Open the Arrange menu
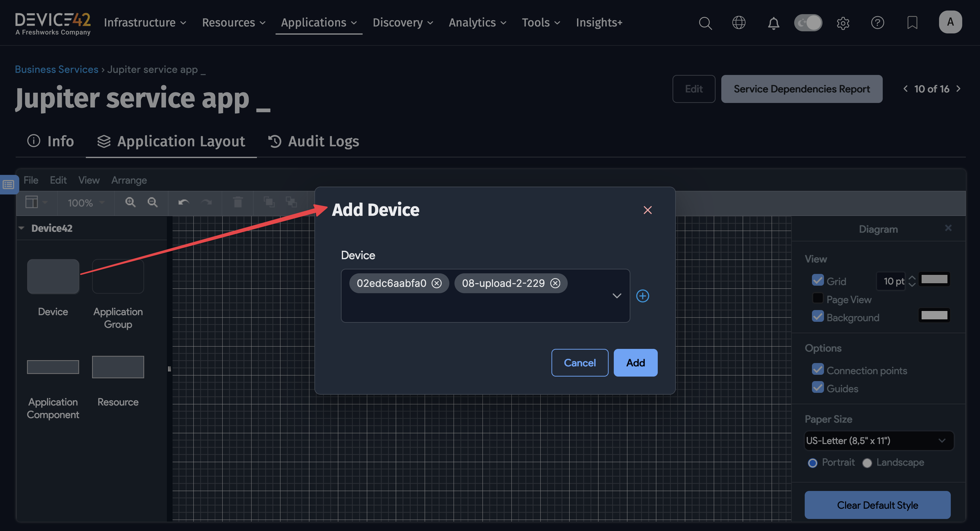The width and height of the screenshot is (980, 531). point(129,180)
